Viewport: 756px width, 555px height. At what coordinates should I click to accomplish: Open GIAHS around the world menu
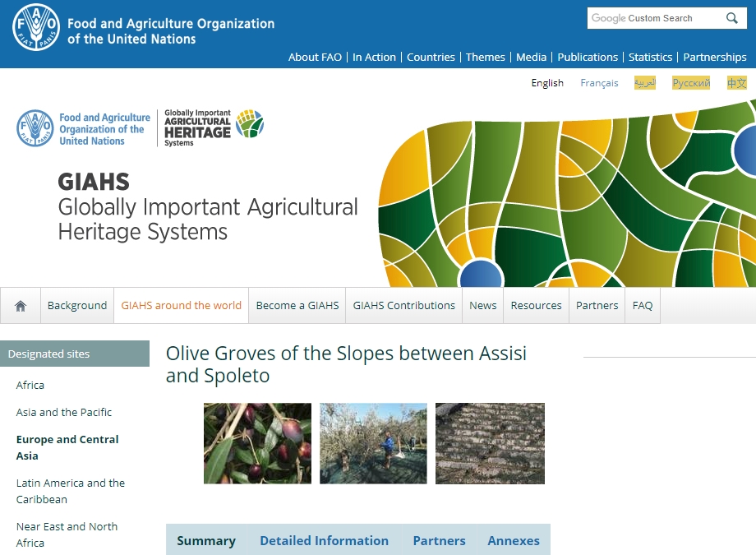[x=181, y=305]
